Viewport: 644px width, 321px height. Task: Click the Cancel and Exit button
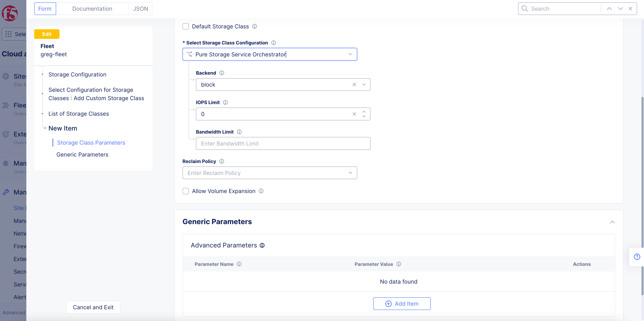[93, 307]
